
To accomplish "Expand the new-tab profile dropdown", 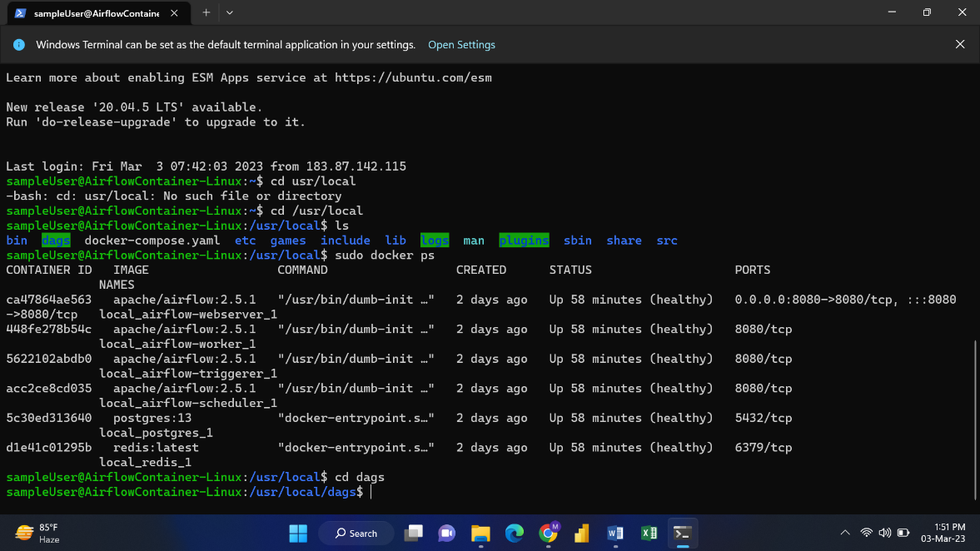I will (229, 12).
